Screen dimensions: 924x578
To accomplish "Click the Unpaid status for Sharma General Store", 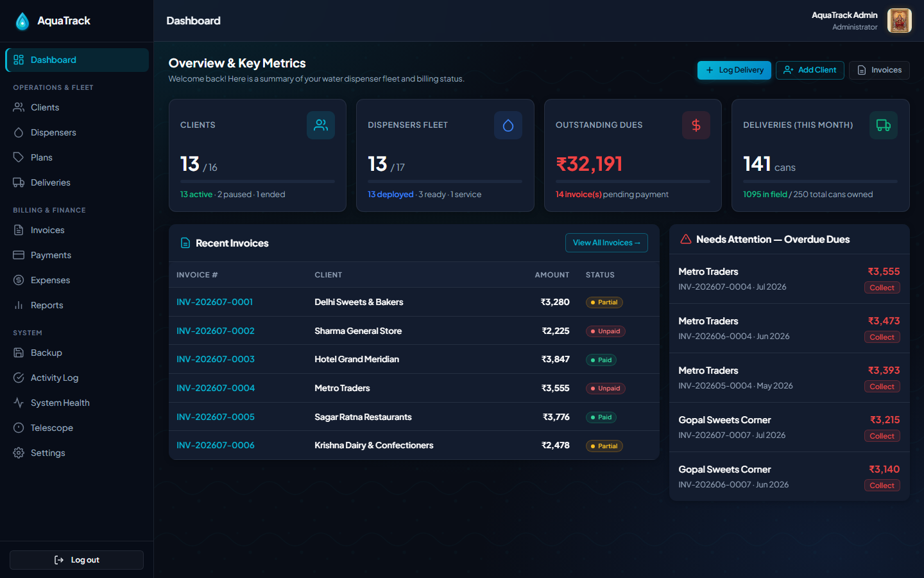I will [605, 331].
